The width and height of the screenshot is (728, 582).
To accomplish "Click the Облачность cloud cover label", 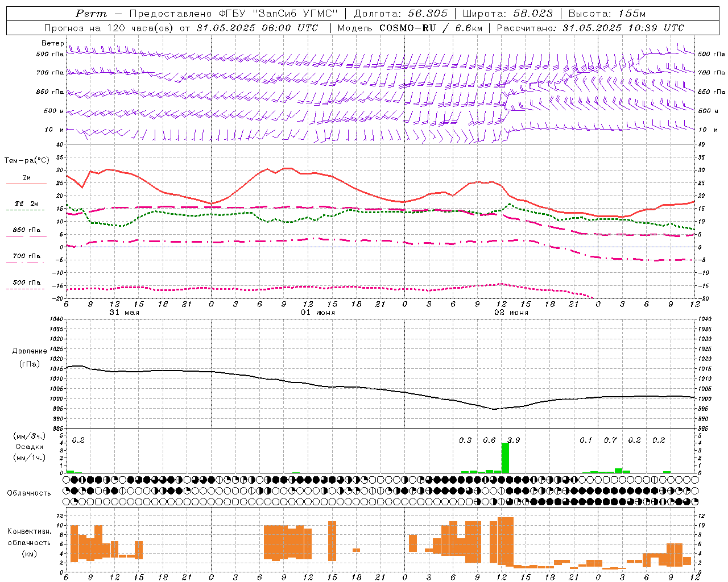I will (x=29, y=493).
